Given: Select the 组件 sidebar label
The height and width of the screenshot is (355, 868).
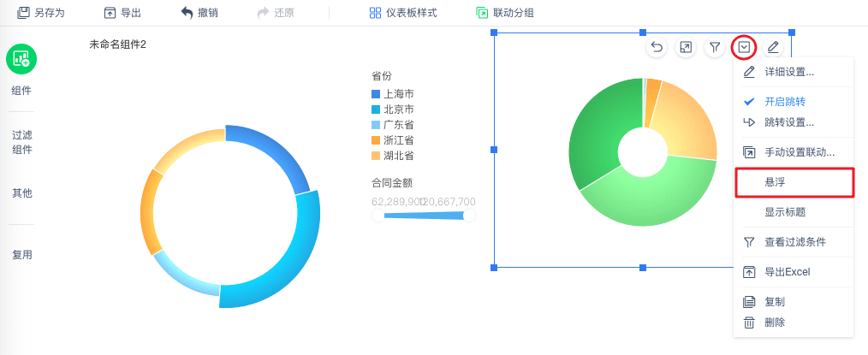Looking at the screenshot, I should 21,91.
